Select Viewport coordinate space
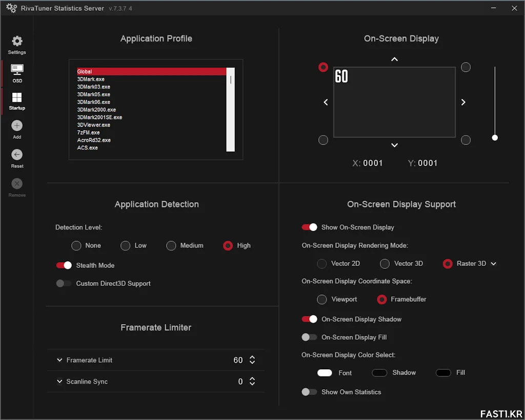Viewport: 525px width, 420px height. 322,299
